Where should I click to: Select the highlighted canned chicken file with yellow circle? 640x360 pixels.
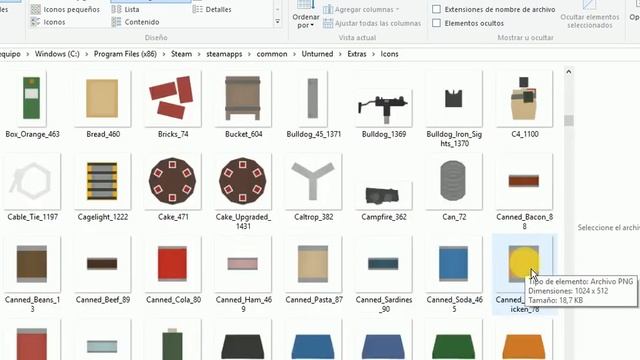tap(524, 264)
